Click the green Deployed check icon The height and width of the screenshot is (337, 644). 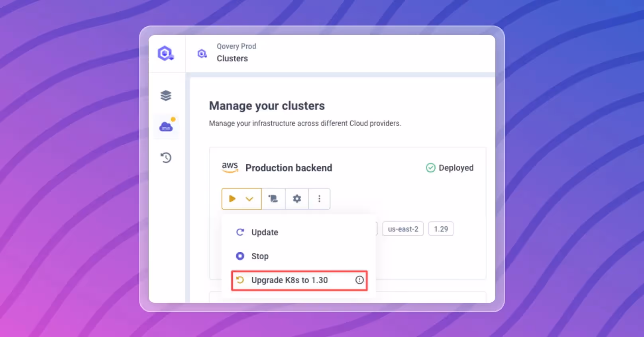[x=431, y=168]
